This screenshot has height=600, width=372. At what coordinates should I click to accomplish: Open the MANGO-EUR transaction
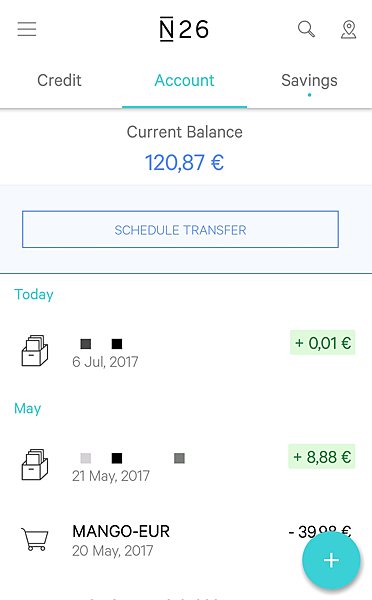tap(186, 540)
